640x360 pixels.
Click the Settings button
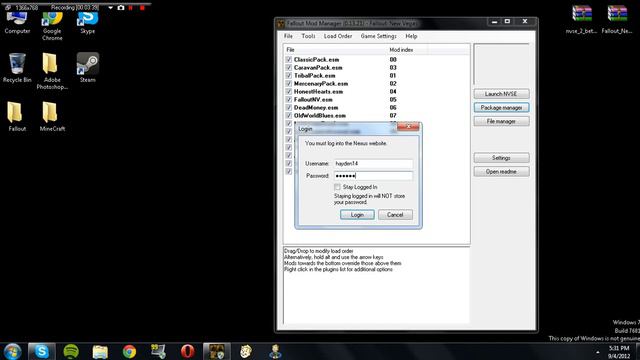pyautogui.click(x=501, y=158)
